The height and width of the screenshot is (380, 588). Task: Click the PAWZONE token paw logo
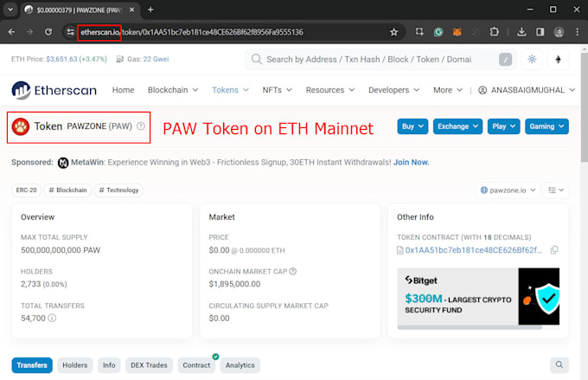point(21,126)
